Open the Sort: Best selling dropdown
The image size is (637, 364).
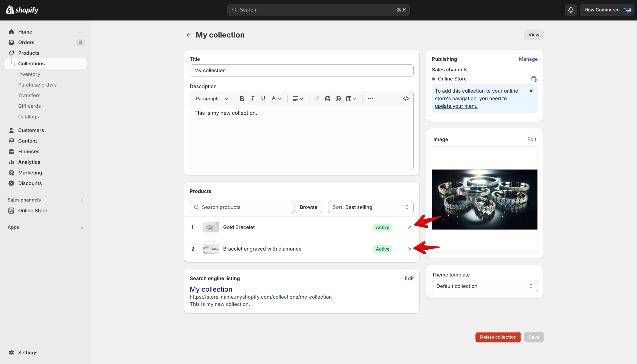[370, 207]
